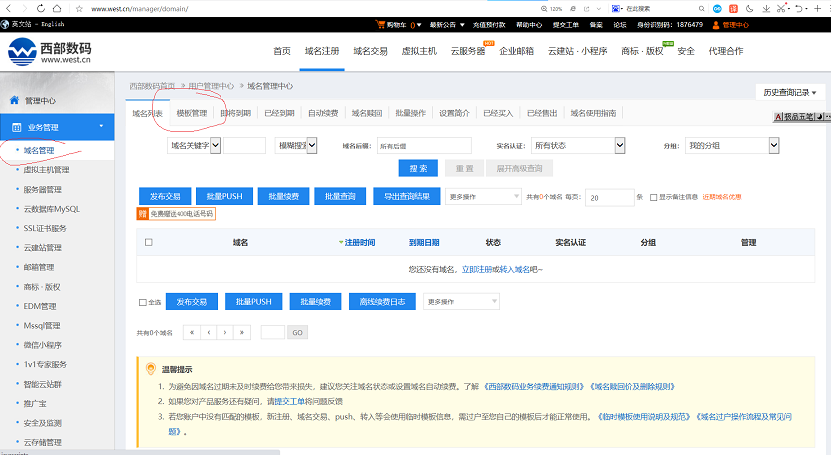Switch to 模板管理 tab
The image size is (831, 455).
coord(192,113)
